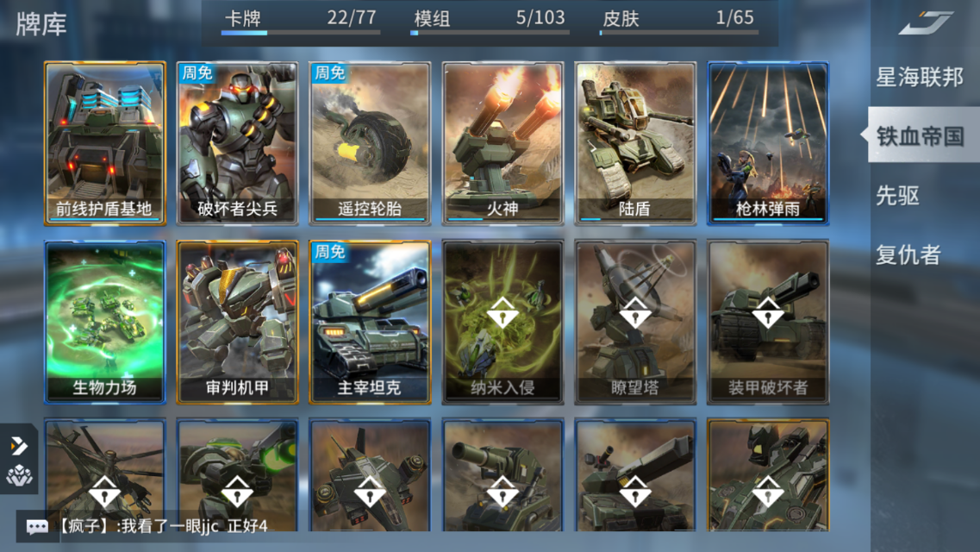Open the 破坏者尖兵 weekly free card
Viewport: 980px width, 552px height.
click(x=238, y=143)
